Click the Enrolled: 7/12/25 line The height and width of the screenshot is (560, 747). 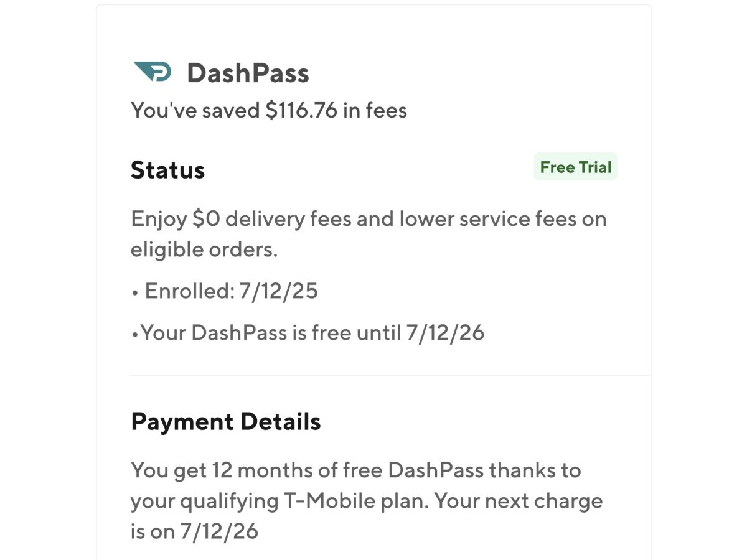tap(231, 291)
